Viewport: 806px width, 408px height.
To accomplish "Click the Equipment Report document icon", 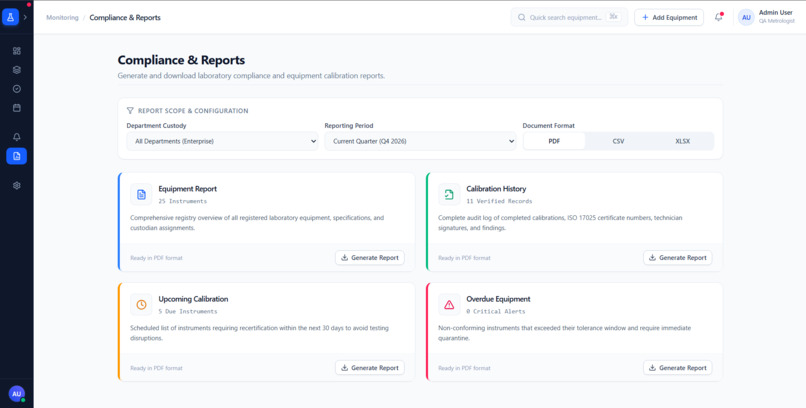I will [x=141, y=195].
